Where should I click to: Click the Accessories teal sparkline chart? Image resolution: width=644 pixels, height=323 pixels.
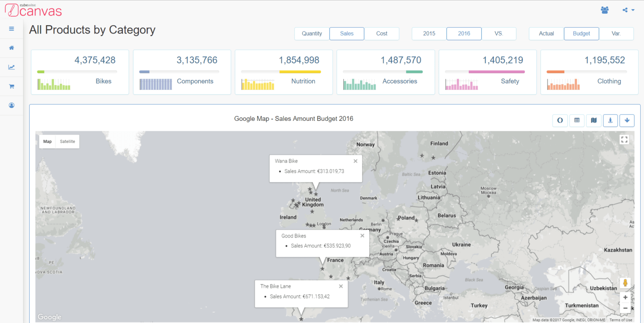coord(360,84)
